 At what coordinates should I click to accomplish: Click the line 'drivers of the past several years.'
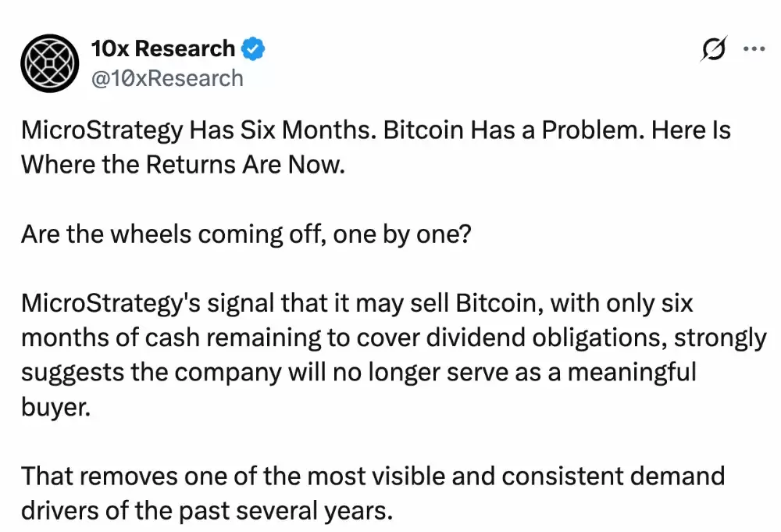(x=207, y=511)
